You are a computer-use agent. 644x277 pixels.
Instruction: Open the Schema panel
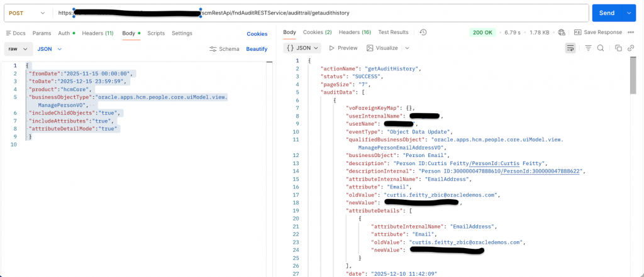(x=225, y=48)
